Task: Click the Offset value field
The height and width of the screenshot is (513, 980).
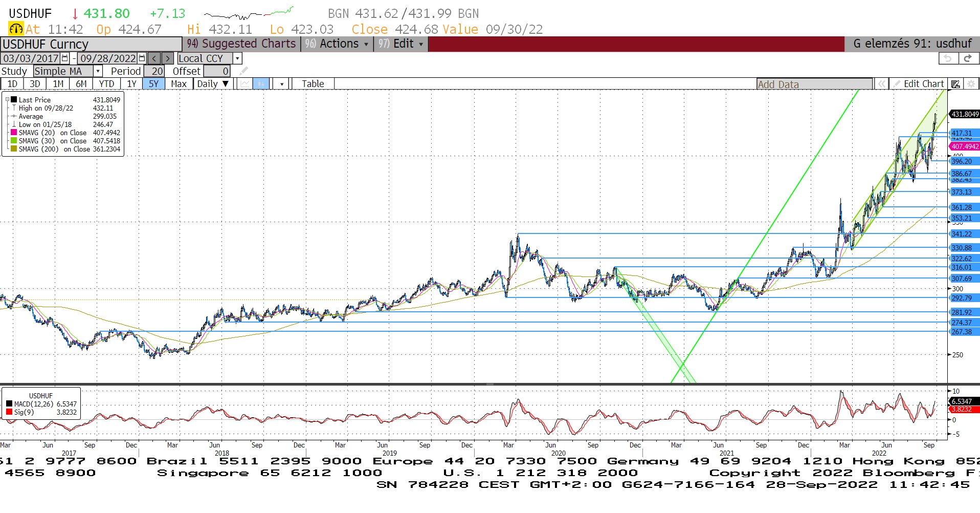Action: click(217, 71)
